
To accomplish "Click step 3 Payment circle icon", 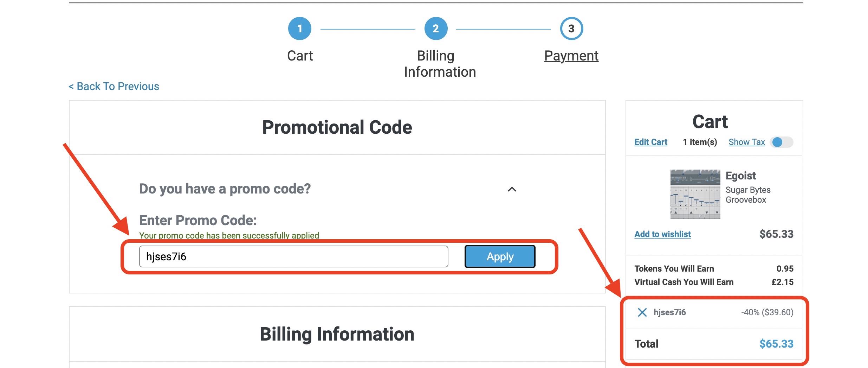I will [571, 28].
